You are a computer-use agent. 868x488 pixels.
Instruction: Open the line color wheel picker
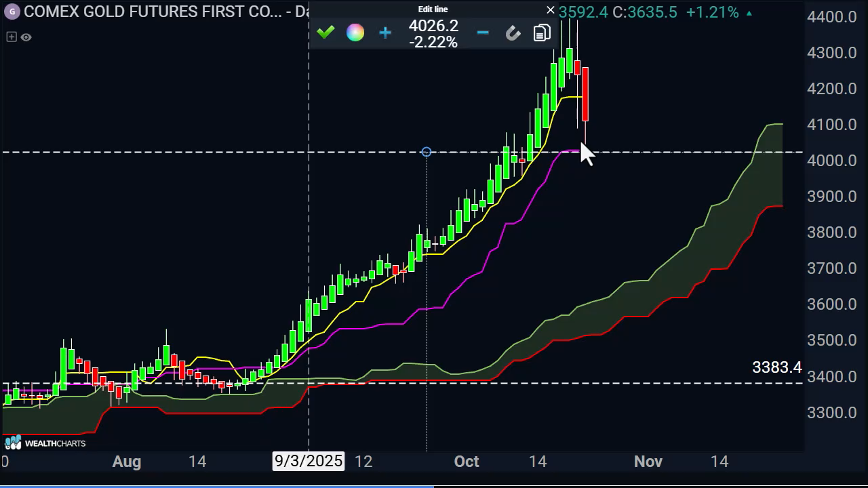[355, 33]
